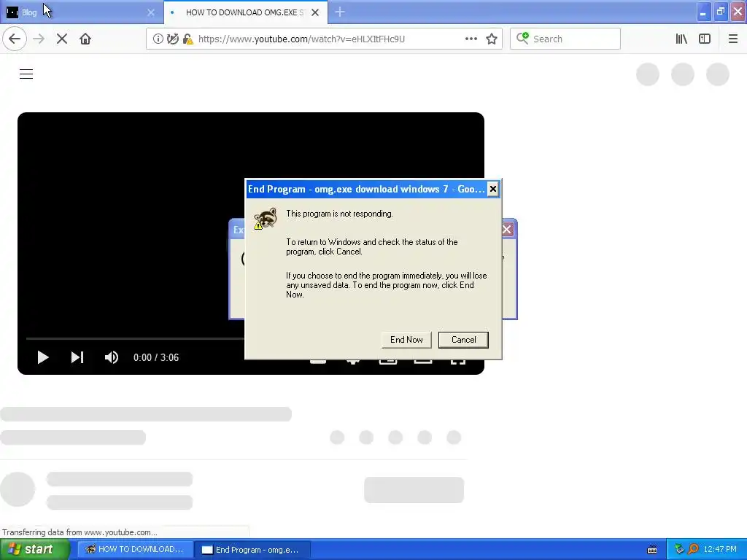Mute the video volume

click(x=112, y=357)
